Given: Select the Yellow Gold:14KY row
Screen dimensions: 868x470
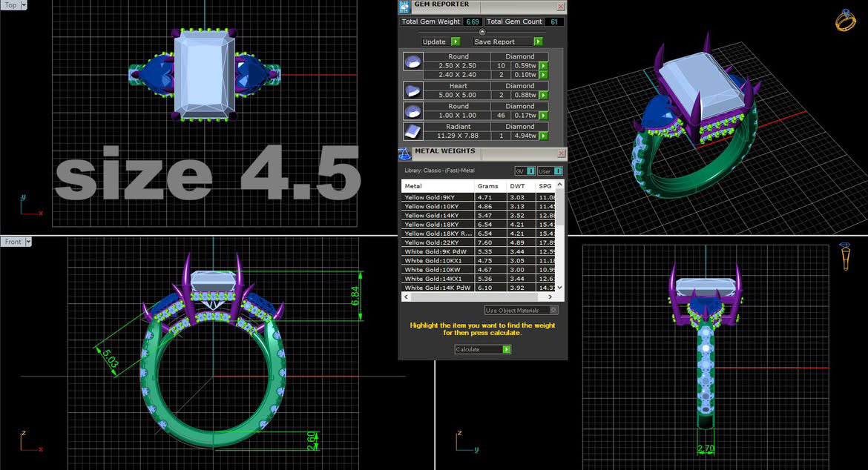Looking at the screenshot, I should click(479, 216).
